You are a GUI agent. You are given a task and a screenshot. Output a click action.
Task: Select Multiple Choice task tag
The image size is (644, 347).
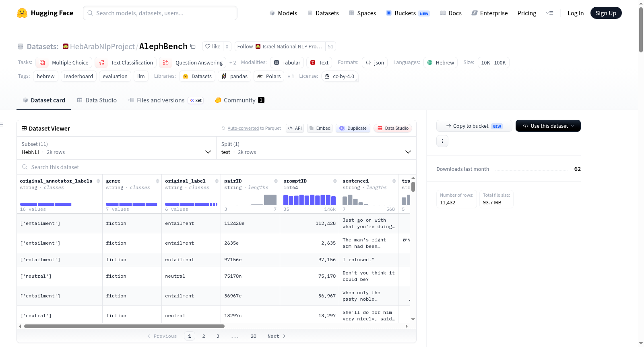[x=64, y=62]
